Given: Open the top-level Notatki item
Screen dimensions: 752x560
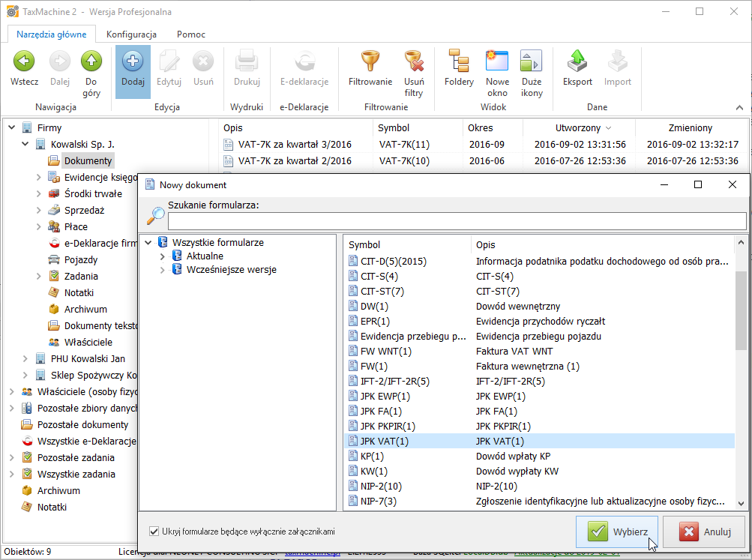Looking at the screenshot, I should click(52, 508).
